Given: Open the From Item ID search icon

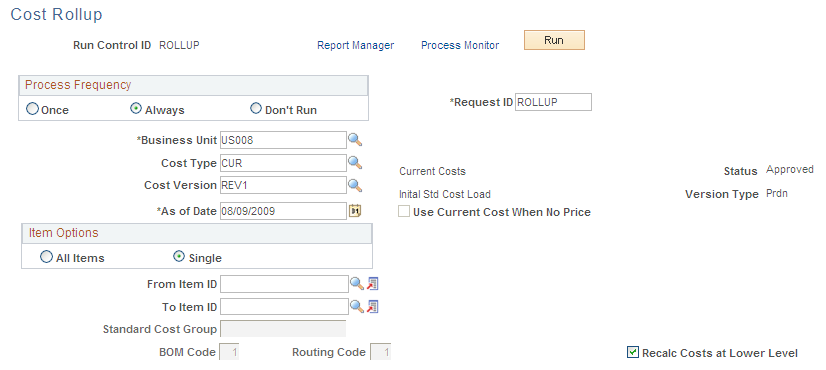Looking at the screenshot, I should [372, 284].
